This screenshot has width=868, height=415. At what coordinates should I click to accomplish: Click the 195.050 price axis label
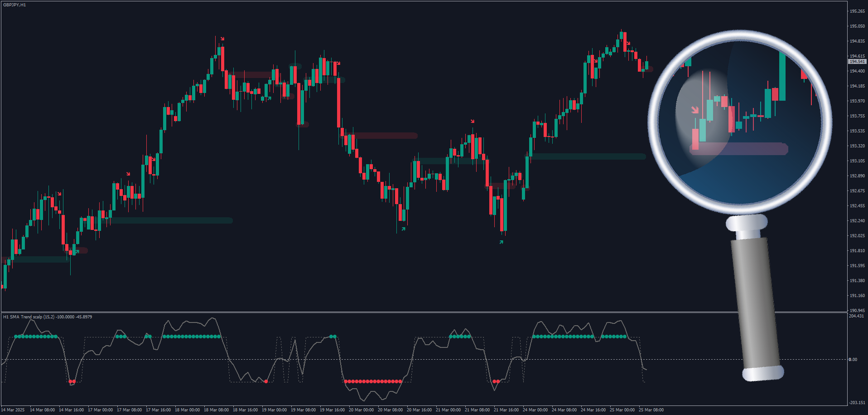pos(857,26)
